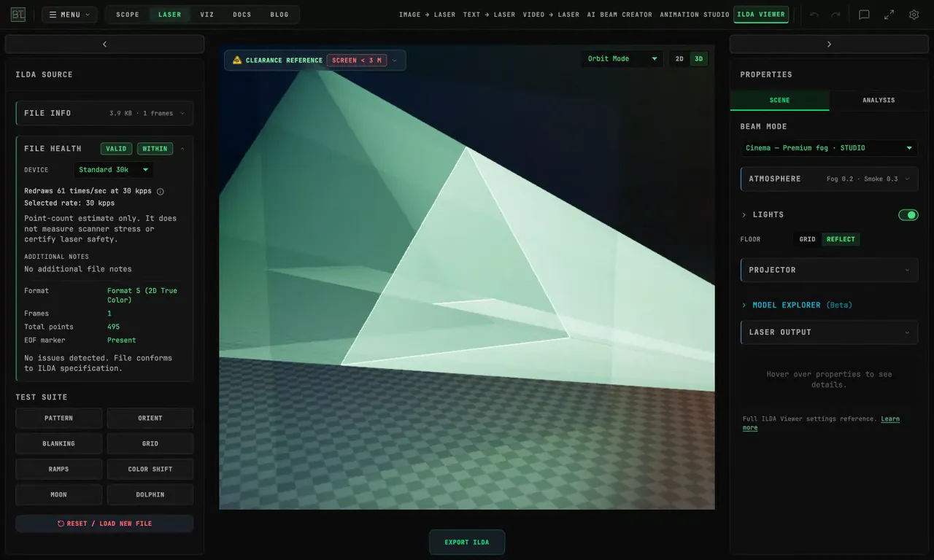Click the Export ILDA button

pos(467,542)
